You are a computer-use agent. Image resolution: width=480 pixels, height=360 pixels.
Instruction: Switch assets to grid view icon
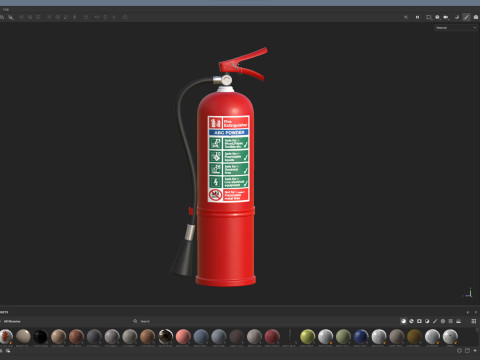474,321
